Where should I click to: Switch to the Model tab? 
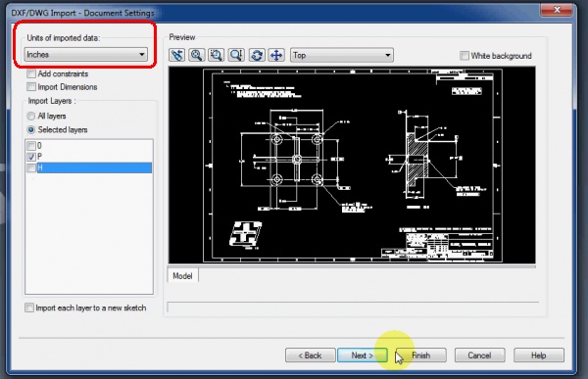click(182, 276)
